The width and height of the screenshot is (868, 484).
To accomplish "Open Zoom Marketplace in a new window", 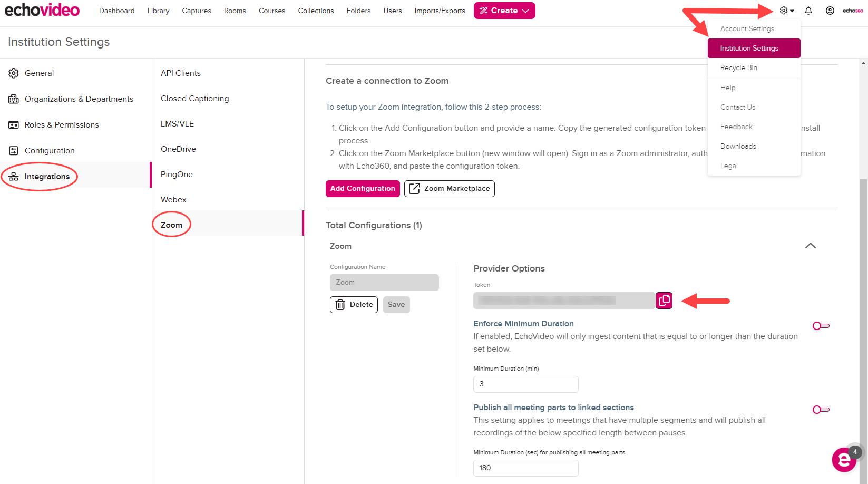I will (x=450, y=189).
